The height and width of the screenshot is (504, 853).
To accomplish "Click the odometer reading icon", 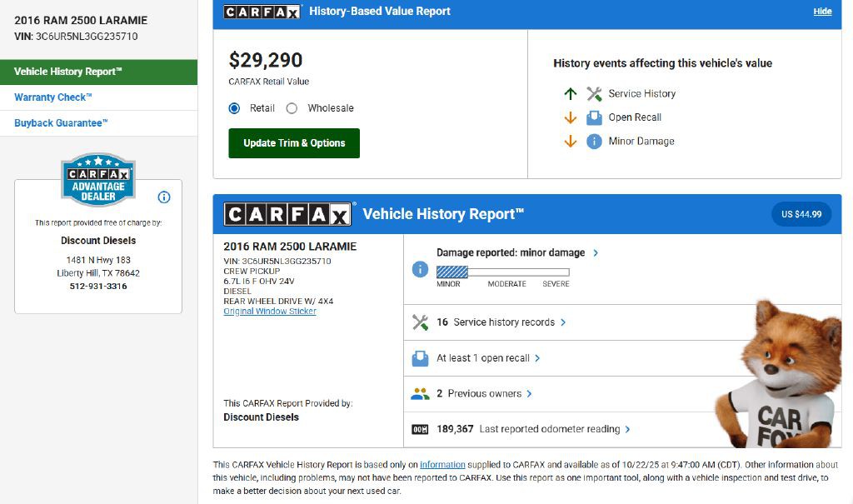I will (x=420, y=430).
